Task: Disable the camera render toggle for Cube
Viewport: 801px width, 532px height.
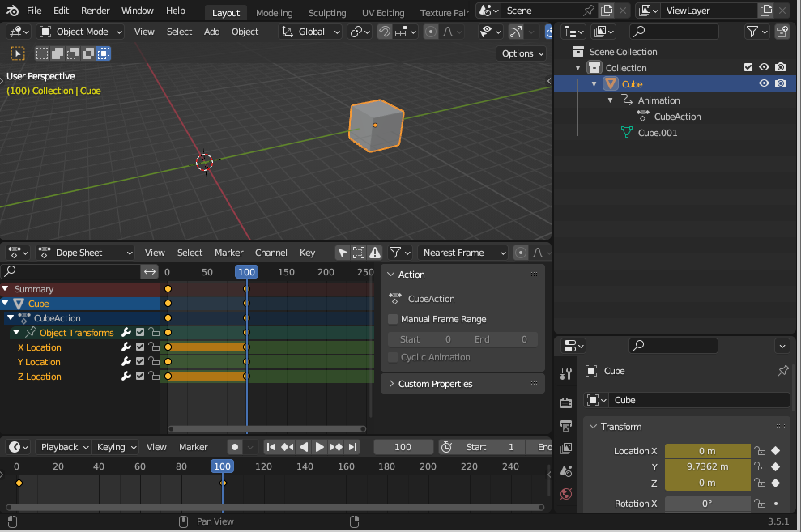Action: pos(780,83)
